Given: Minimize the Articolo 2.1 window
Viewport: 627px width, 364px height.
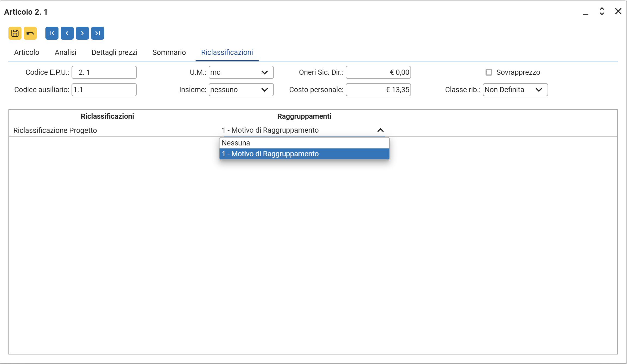Looking at the screenshot, I should click(x=586, y=12).
